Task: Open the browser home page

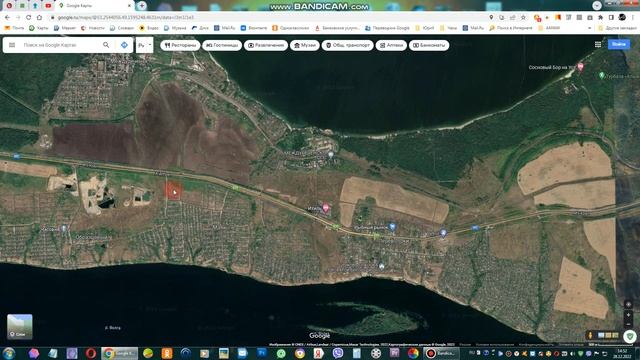Action: coord(39,18)
